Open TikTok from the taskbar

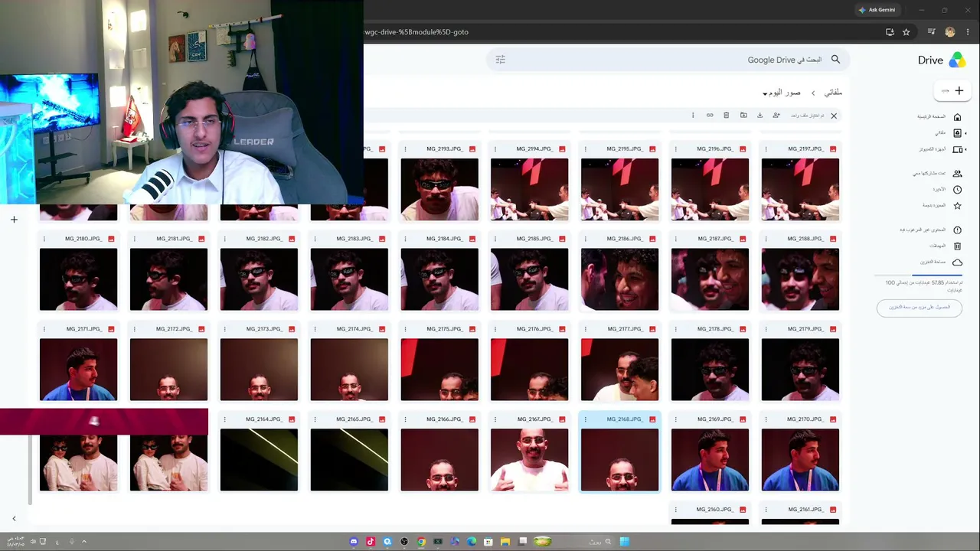tap(371, 542)
